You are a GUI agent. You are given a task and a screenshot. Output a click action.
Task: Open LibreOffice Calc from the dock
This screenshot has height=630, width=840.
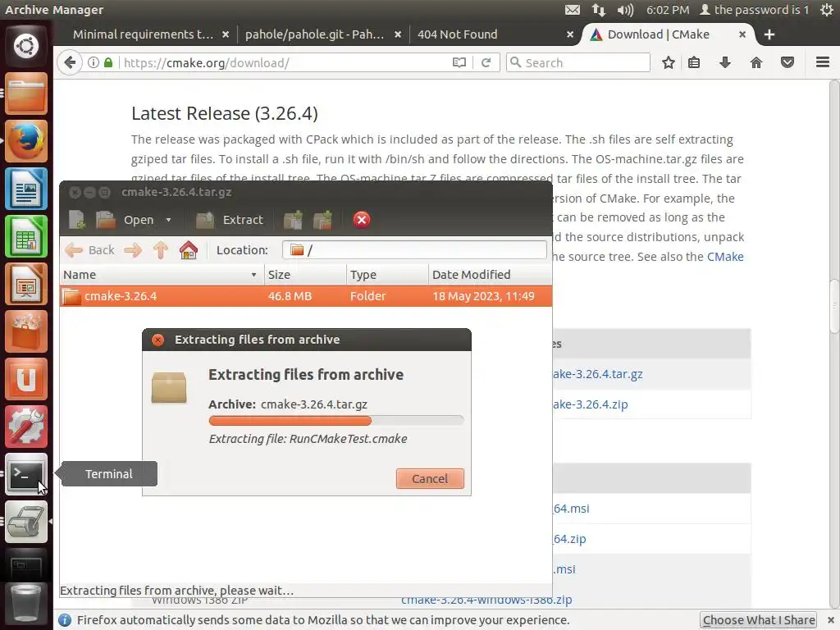[x=25, y=236]
